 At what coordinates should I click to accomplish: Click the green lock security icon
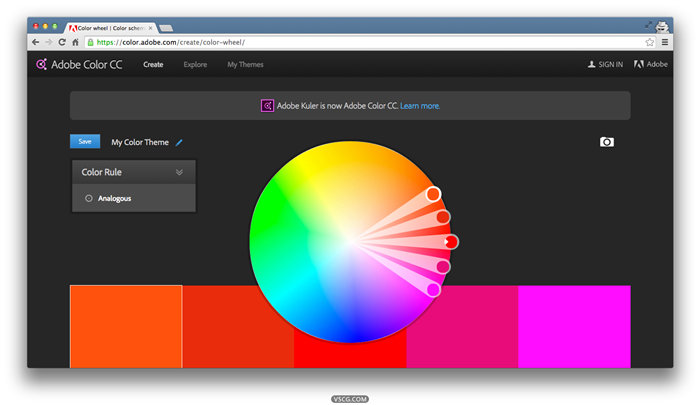tap(90, 42)
